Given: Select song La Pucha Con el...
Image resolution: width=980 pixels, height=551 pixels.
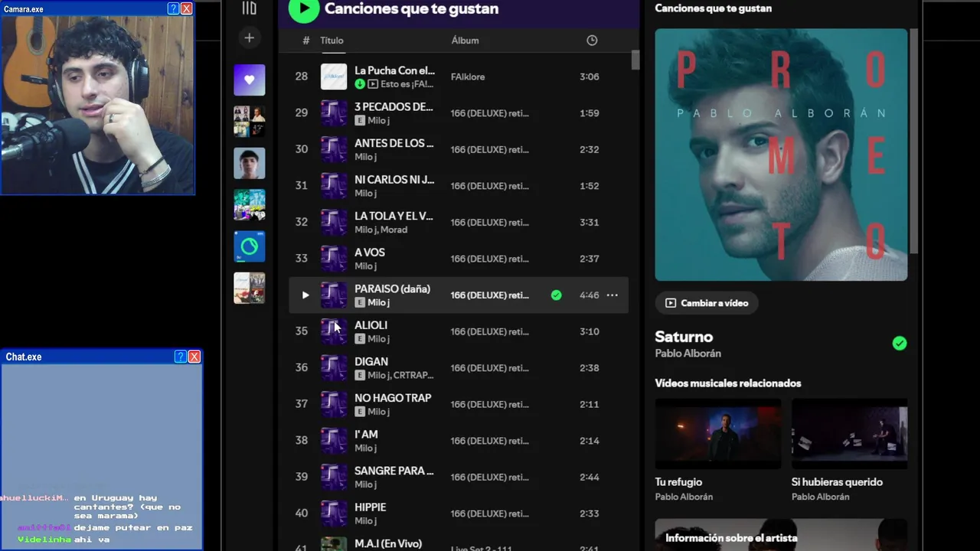Looking at the screenshot, I should [x=394, y=70].
